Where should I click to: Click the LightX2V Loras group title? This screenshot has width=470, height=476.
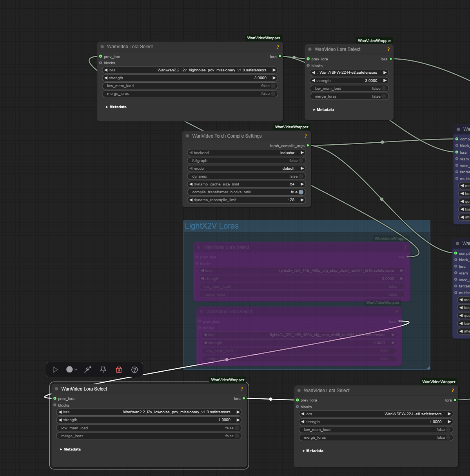pos(212,226)
